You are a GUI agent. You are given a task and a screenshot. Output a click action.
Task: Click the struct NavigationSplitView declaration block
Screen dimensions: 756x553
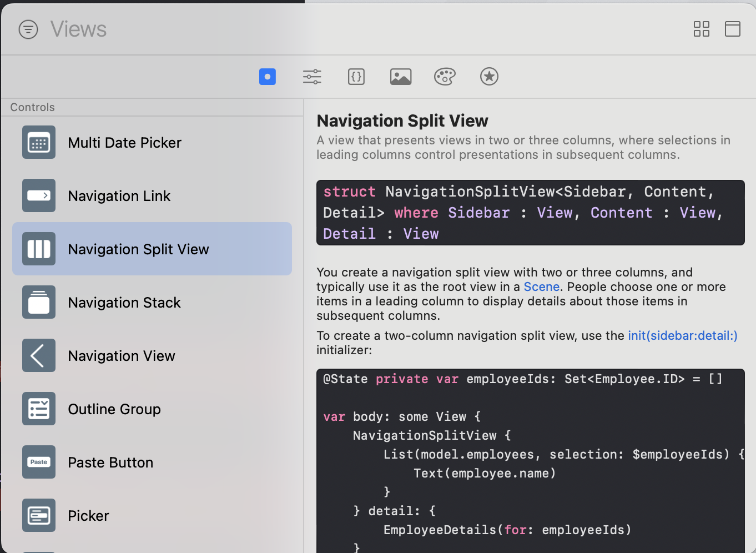coord(531,213)
